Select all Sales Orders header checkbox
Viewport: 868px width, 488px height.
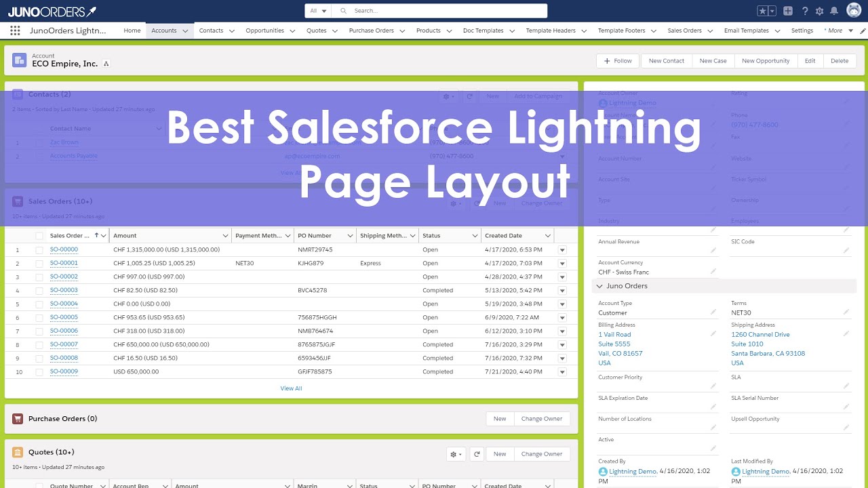pyautogui.click(x=39, y=236)
